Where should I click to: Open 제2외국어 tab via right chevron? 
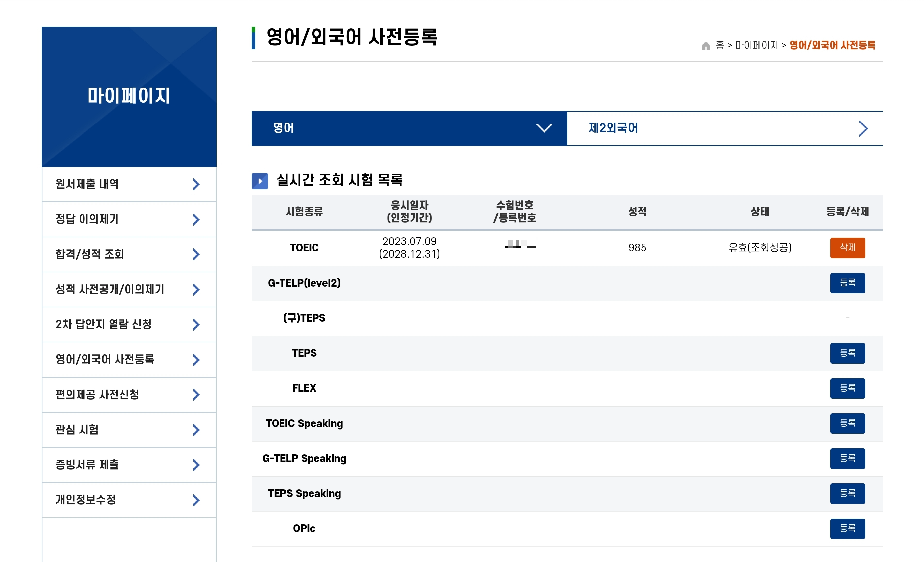tap(863, 128)
